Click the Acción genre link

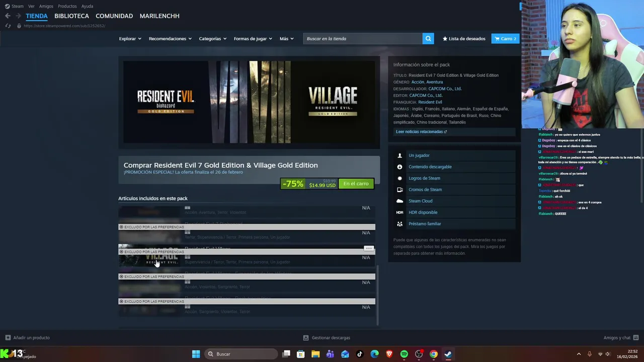coord(418,82)
